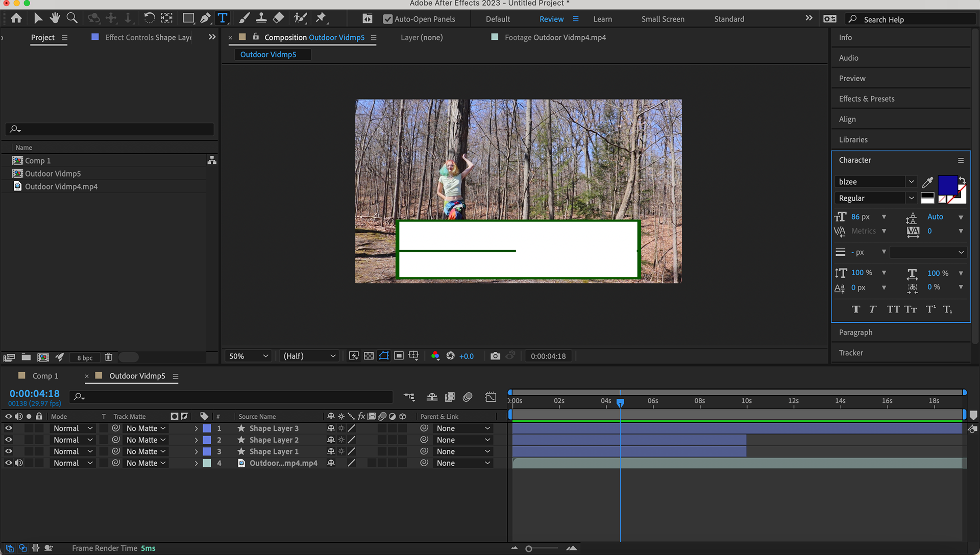Viewport: 980px width, 555px height.
Task: Choose the Zoom tool
Action: coord(72,18)
